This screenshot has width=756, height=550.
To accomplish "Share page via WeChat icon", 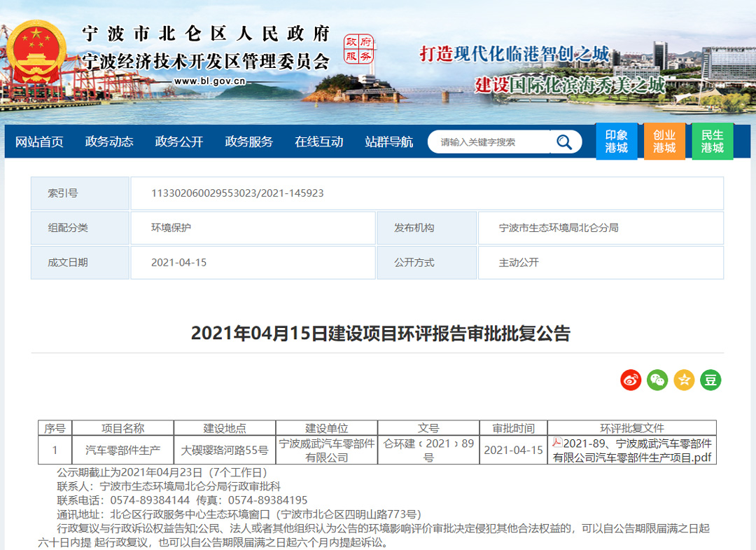I will [x=657, y=380].
